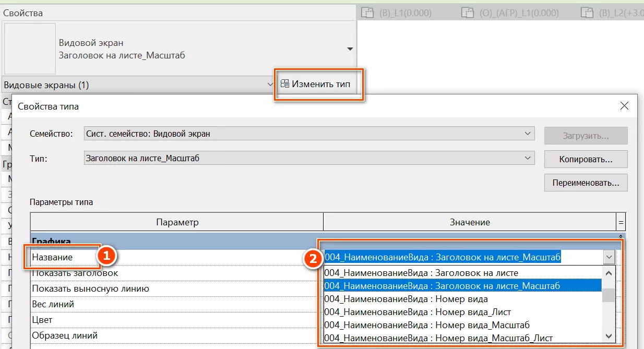Expand the type selector arrow beside Видовой экран
Screen dimensions: 644x349
[349, 49]
